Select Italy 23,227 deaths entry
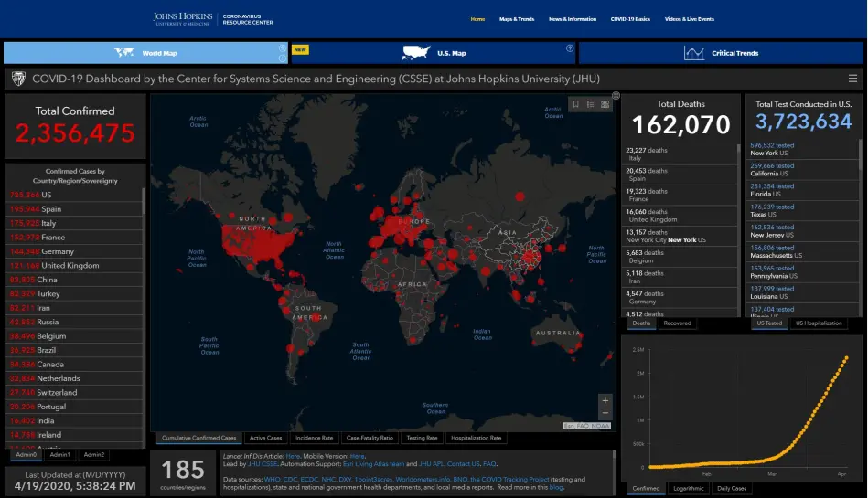The height and width of the screenshot is (498, 868). [680, 154]
